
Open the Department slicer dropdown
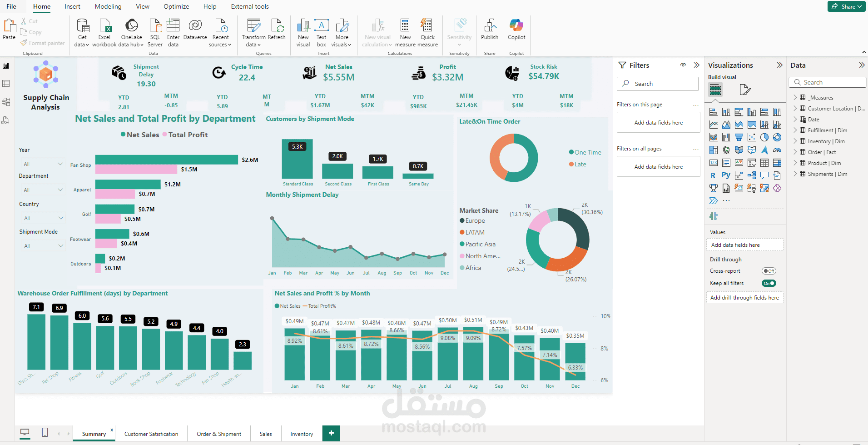(x=43, y=190)
